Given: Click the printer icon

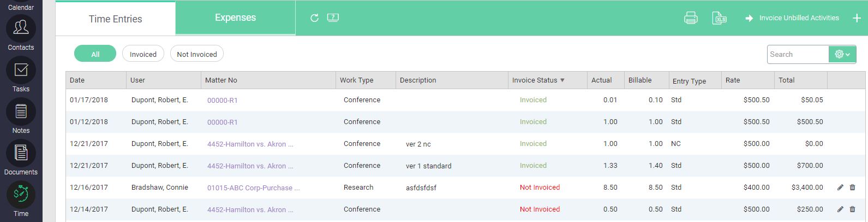Looking at the screenshot, I should [691, 18].
